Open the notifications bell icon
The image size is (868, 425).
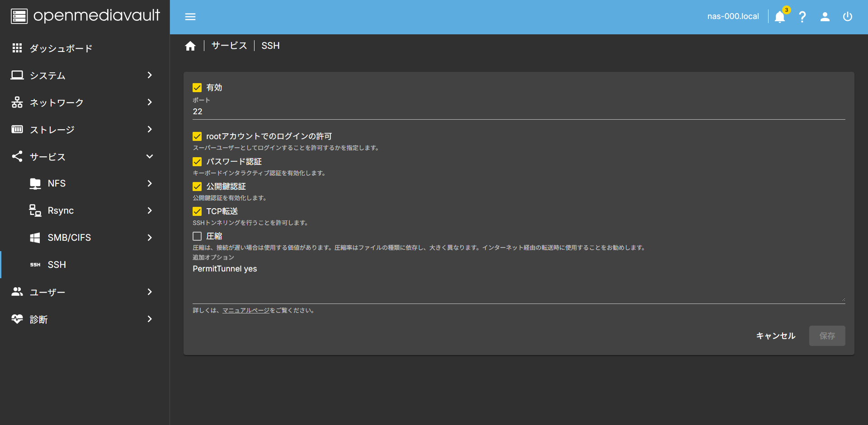tap(779, 17)
